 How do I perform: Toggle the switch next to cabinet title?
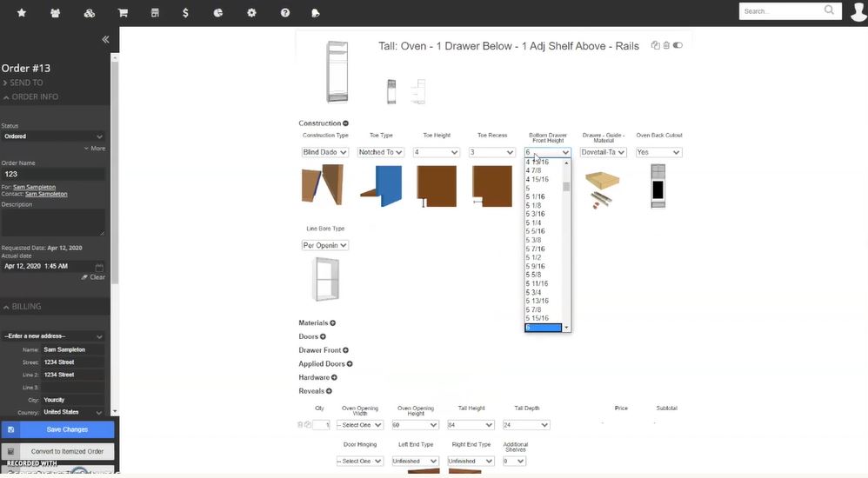click(678, 45)
